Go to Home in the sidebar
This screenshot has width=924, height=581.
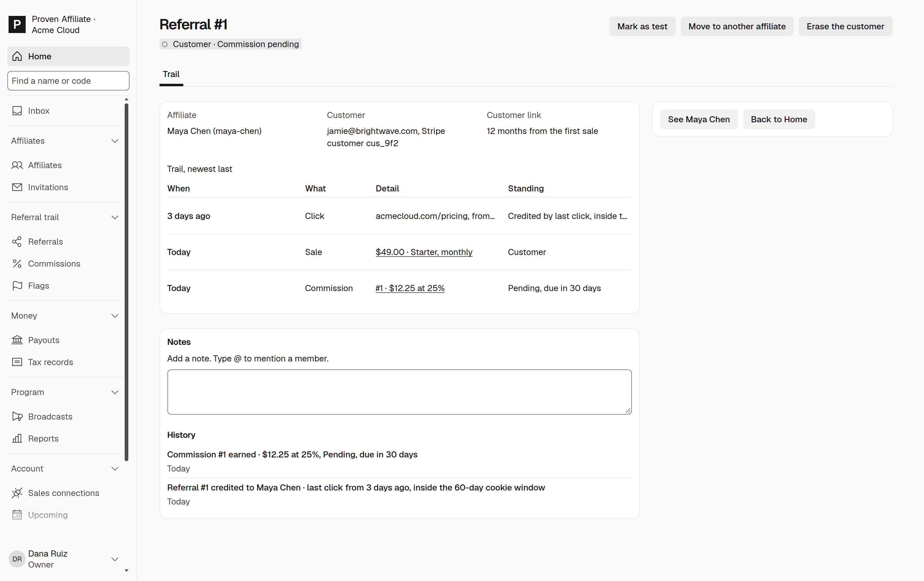click(68, 57)
